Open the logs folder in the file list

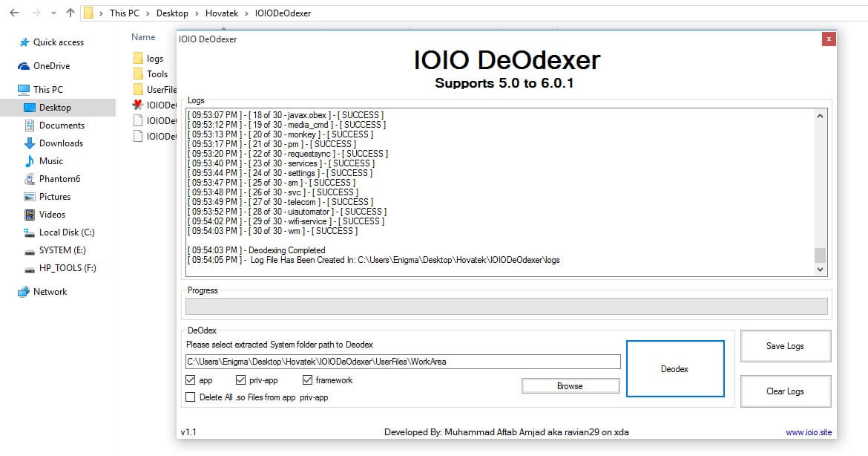click(x=152, y=58)
